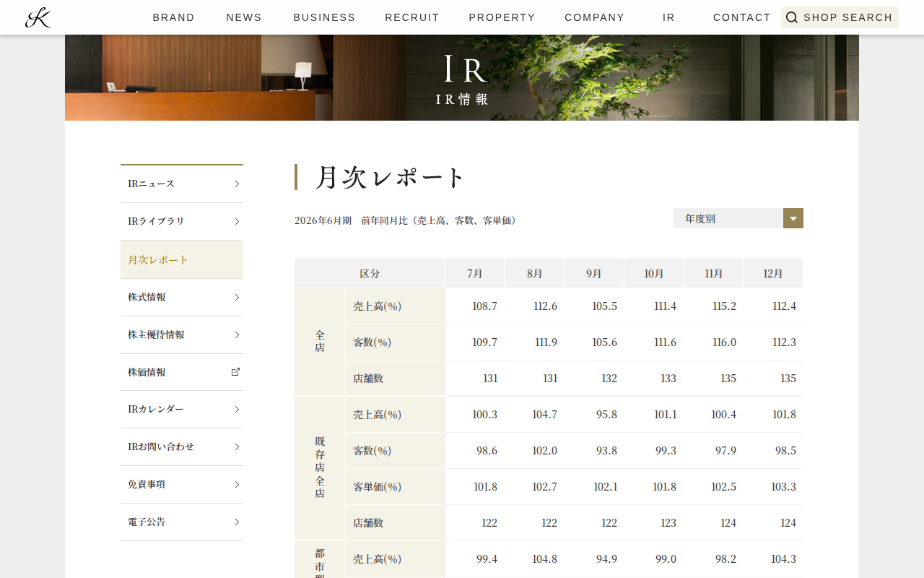
Task: Open 株主優待情報 in the sidebar
Action: (x=182, y=335)
